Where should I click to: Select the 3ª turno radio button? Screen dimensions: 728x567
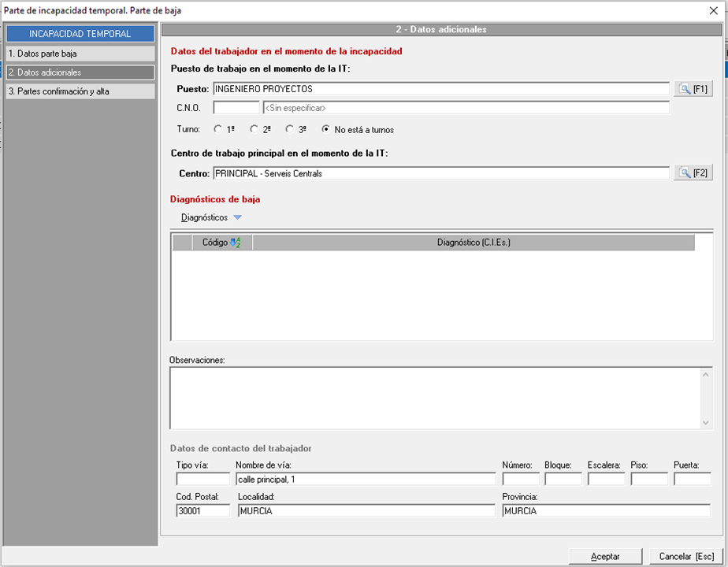pyautogui.click(x=290, y=129)
